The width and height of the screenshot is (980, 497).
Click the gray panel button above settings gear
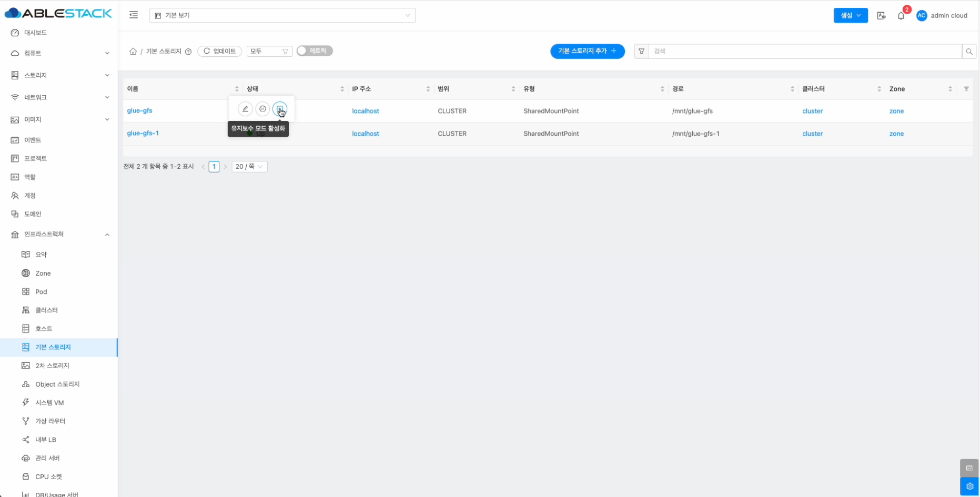coord(969,468)
